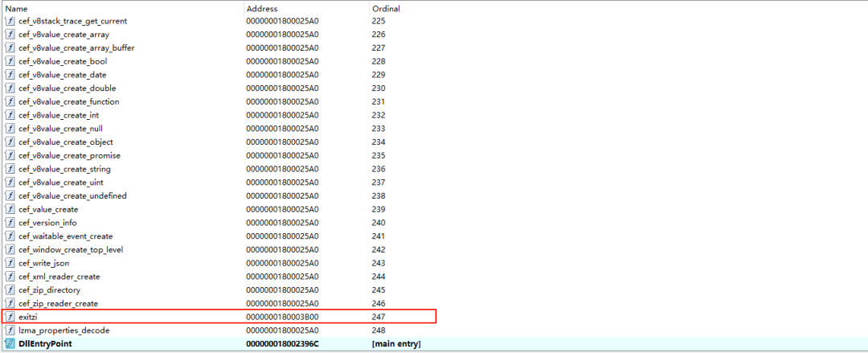Select the cef_v8value_create_double export name

coord(68,88)
